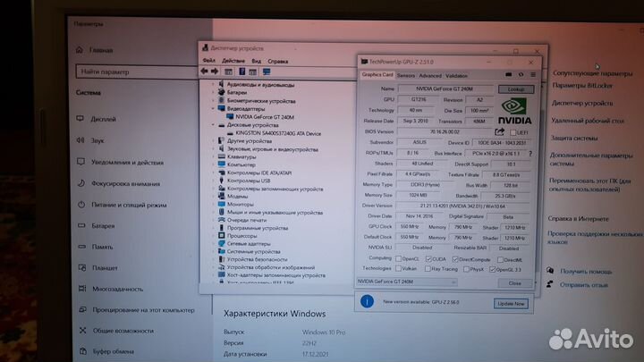
Task: Select KINGSTON SA400S37240G ATA Device in tree
Action: tap(278, 133)
